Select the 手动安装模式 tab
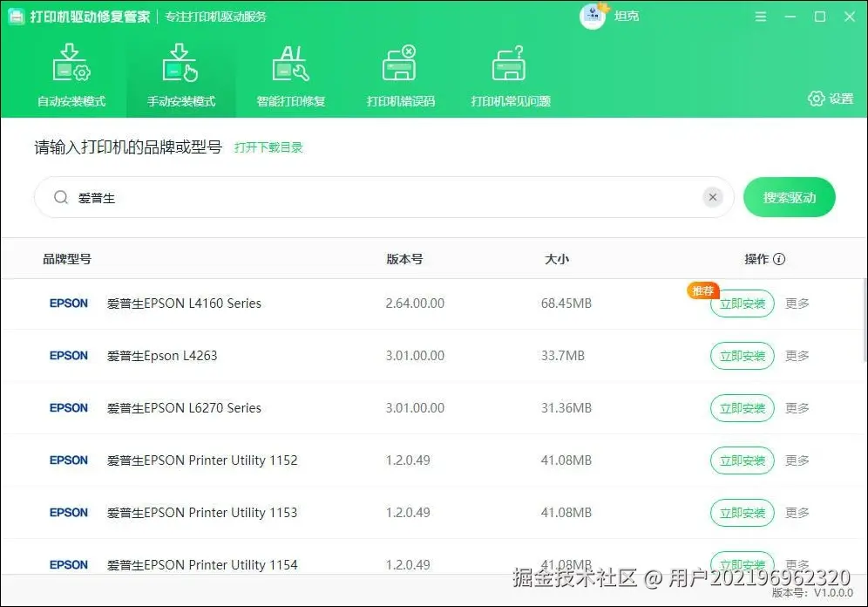Image resolution: width=868 pixels, height=607 pixels. tap(181, 75)
